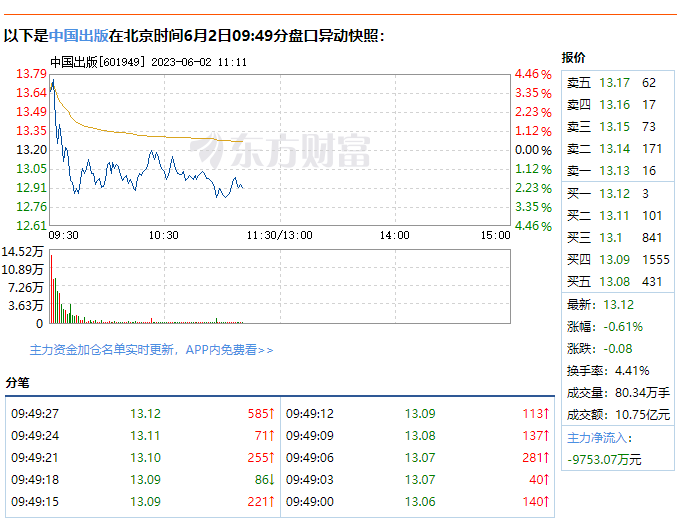Select the 买四 13.09 quote row
The width and height of the screenshot is (694, 520).
click(617, 260)
